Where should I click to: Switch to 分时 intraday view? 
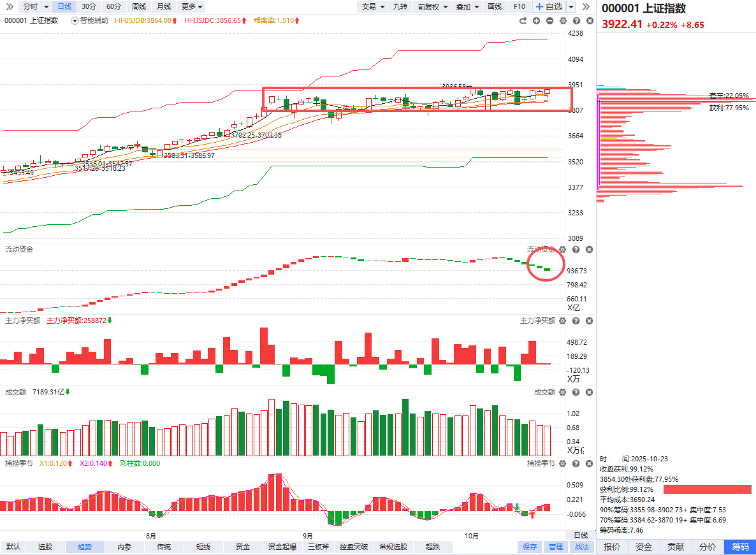pyautogui.click(x=31, y=7)
